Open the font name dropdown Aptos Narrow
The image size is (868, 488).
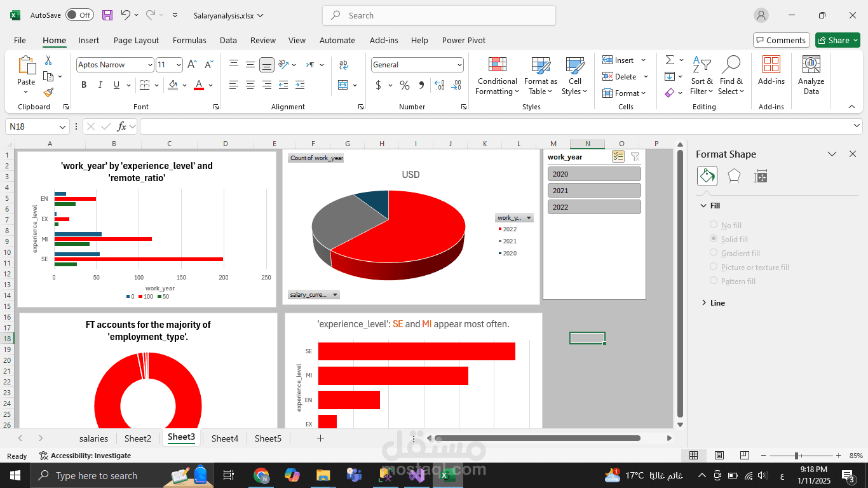point(150,65)
